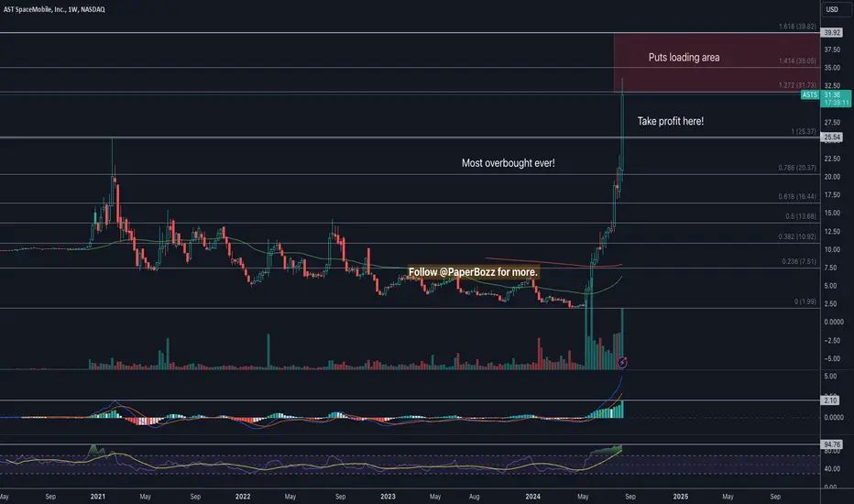Click the AST SpaceMobile, Inc. chart title
This screenshot has width=854, height=504.
[54, 9]
